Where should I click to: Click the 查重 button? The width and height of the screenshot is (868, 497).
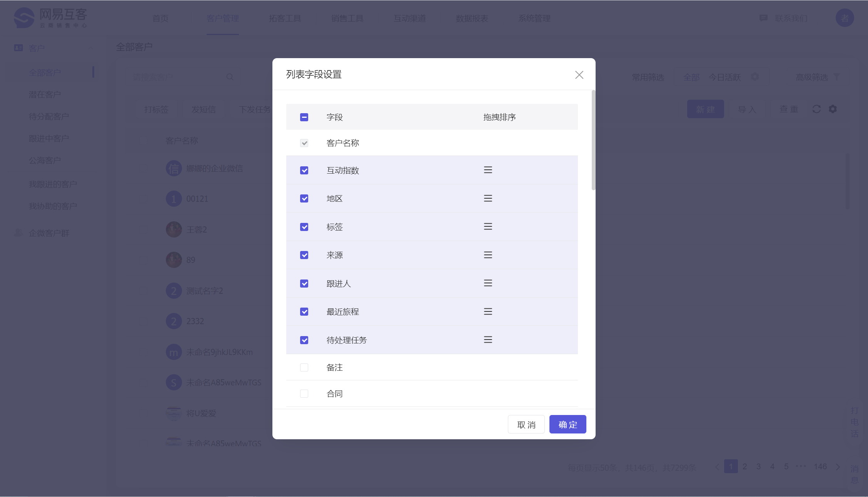[788, 109]
